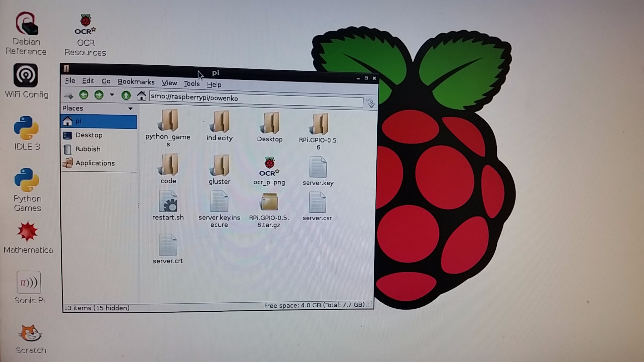Open the Bookmarks menu

click(x=136, y=82)
